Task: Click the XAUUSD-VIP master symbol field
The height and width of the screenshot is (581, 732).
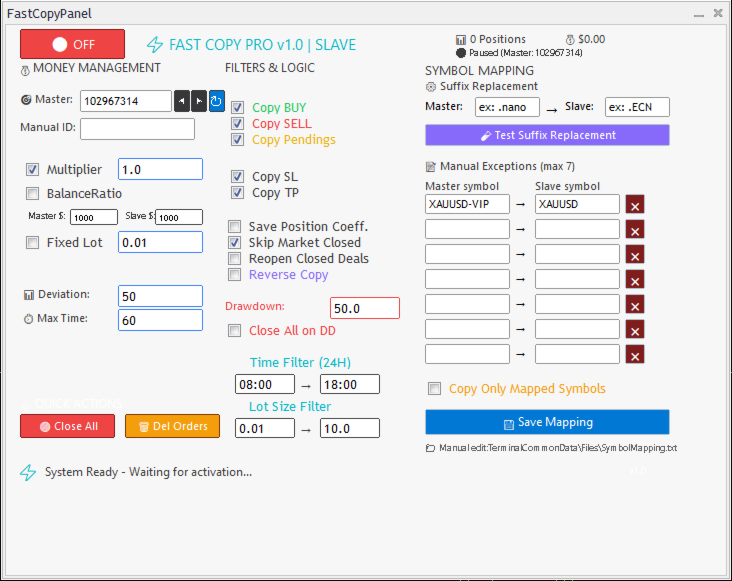Action: tap(467, 204)
